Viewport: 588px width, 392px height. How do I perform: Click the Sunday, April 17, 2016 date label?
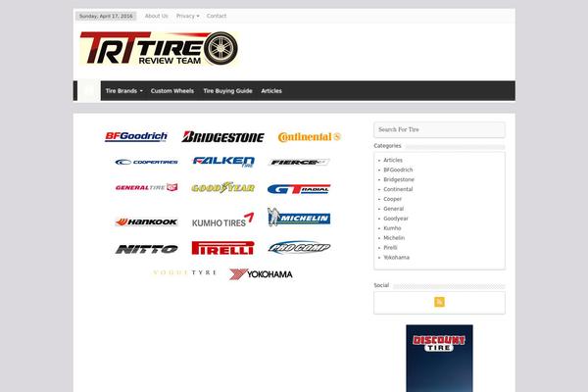pyautogui.click(x=106, y=16)
